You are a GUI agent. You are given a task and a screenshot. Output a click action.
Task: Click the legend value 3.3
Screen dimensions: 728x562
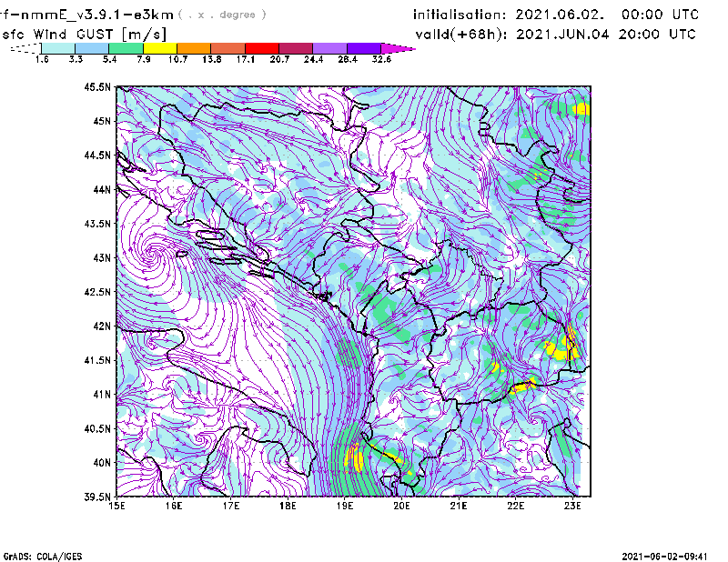[x=76, y=59]
